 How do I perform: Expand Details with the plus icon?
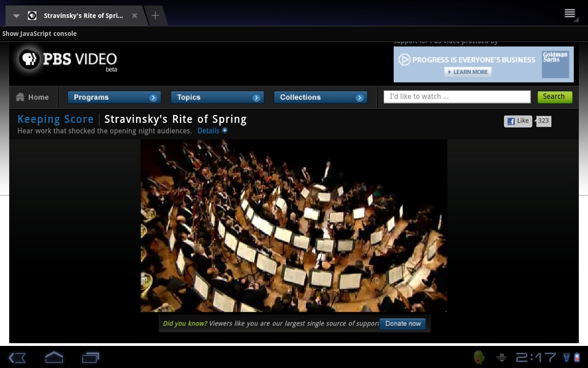pos(225,131)
